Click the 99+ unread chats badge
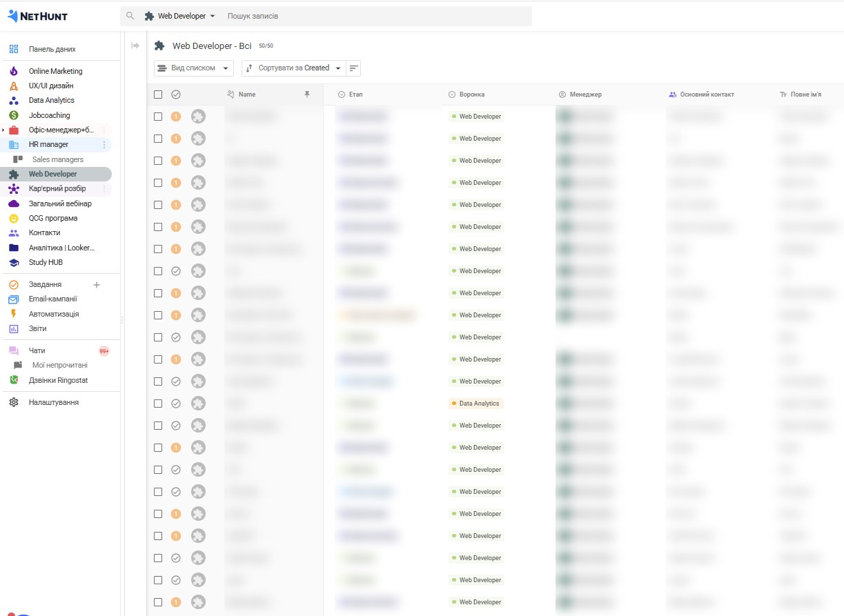This screenshot has width=844, height=616. (104, 351)
